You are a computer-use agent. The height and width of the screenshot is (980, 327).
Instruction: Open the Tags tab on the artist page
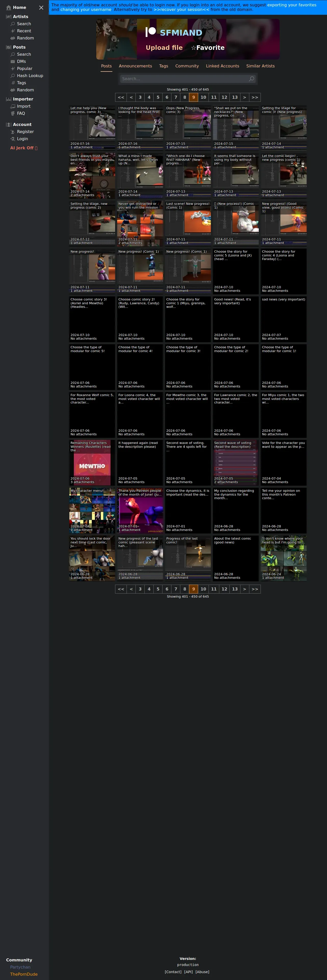pos(163,66)
